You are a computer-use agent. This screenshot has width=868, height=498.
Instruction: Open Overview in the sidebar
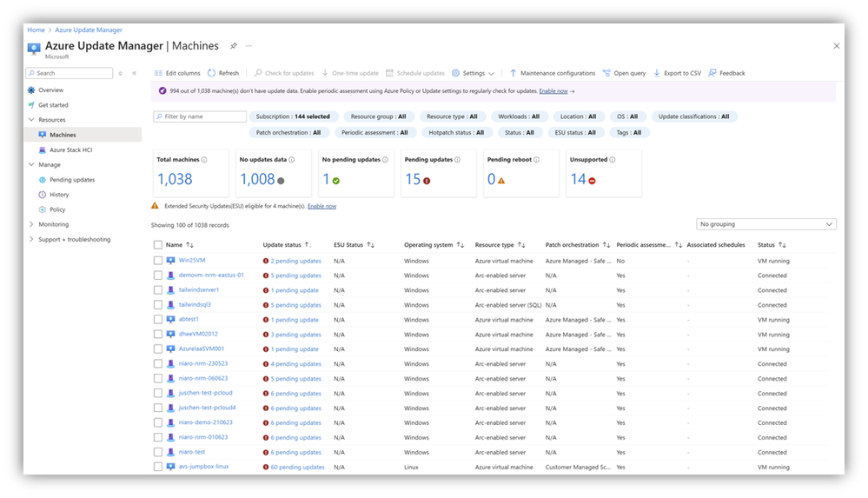(50, 90)
